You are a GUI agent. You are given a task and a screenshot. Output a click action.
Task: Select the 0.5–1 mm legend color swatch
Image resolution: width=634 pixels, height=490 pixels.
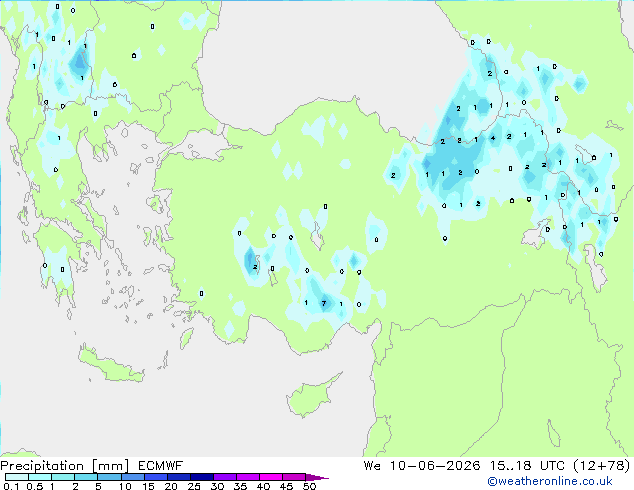[40, 477]
